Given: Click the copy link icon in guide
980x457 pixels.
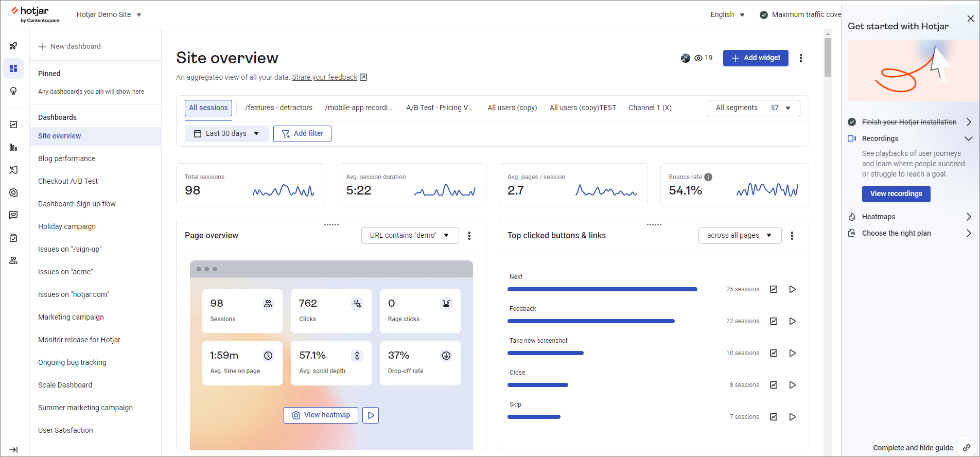Looking at the screenshot, I should click(967, 448).
